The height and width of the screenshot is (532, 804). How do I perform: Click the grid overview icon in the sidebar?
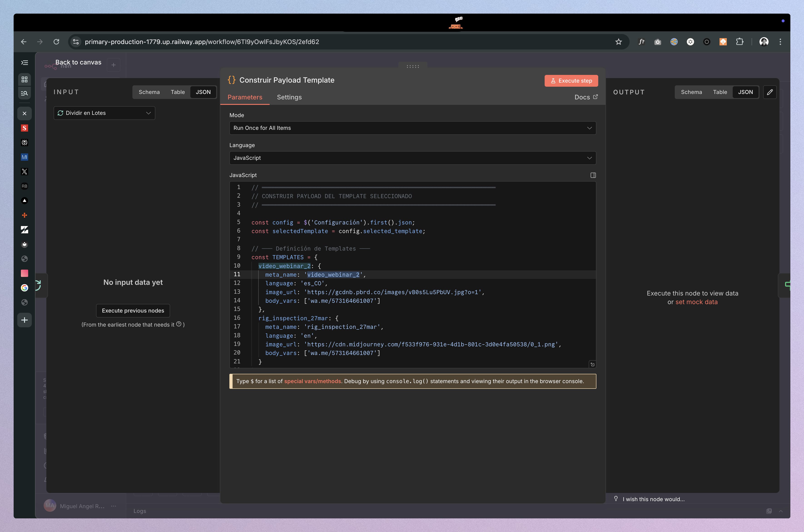click(24, 79)
